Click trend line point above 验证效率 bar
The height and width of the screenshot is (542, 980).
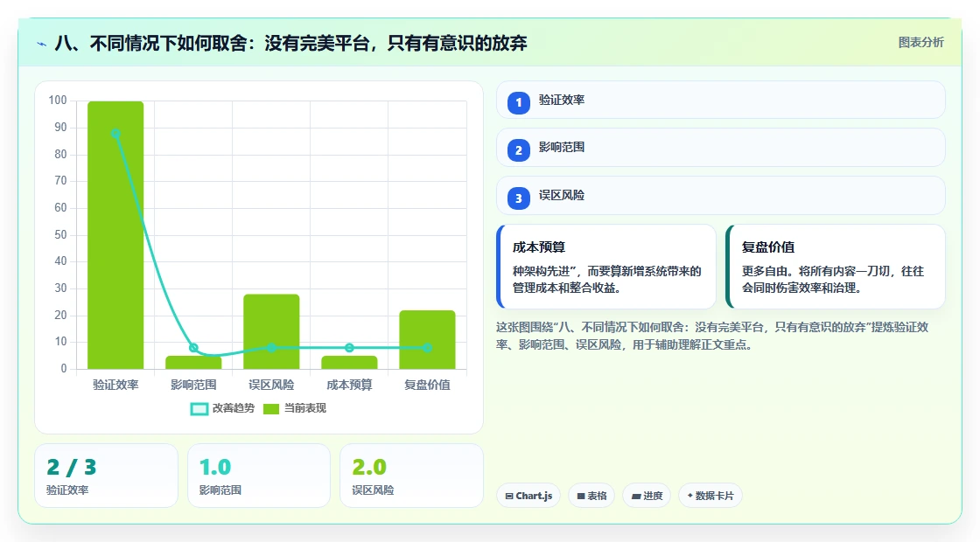(x=115, y=134)
